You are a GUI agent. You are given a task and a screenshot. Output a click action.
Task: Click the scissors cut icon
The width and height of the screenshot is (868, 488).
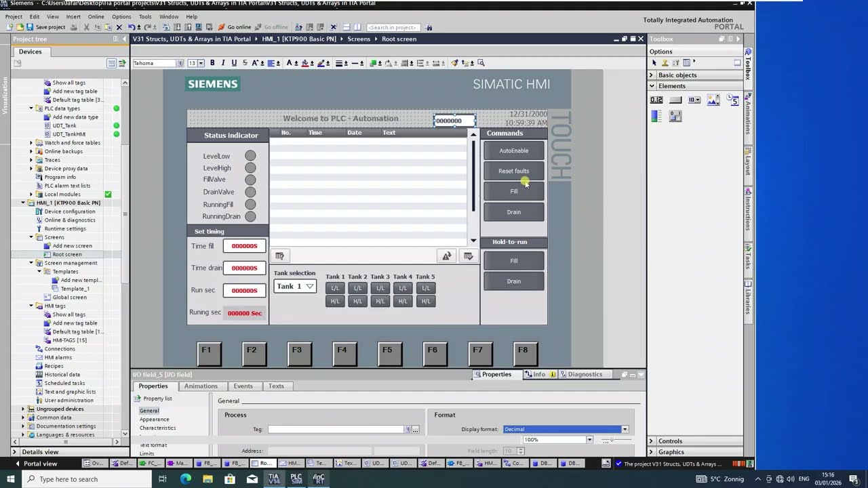[x=87, y=27]
